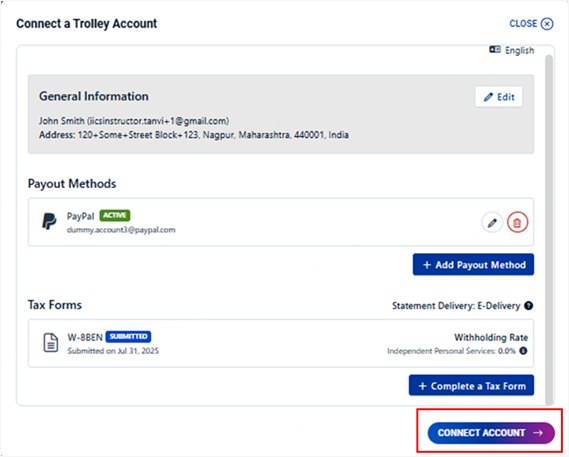Click the circled X close icon
Viewport: 569px width, 457px height.
point(547,24)
